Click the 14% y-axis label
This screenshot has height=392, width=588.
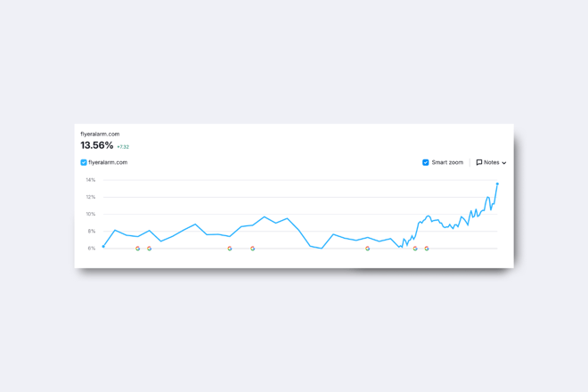tap(90, 180)
